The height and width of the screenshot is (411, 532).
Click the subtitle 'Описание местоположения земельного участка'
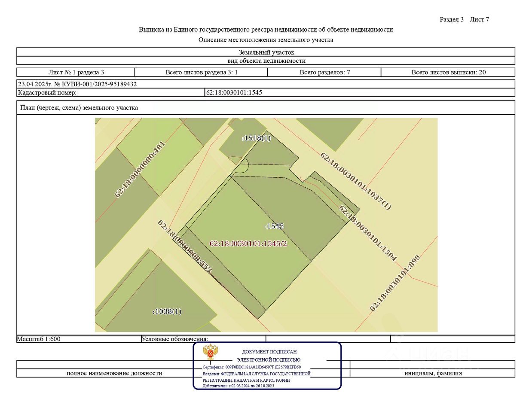tap(266, 40)
